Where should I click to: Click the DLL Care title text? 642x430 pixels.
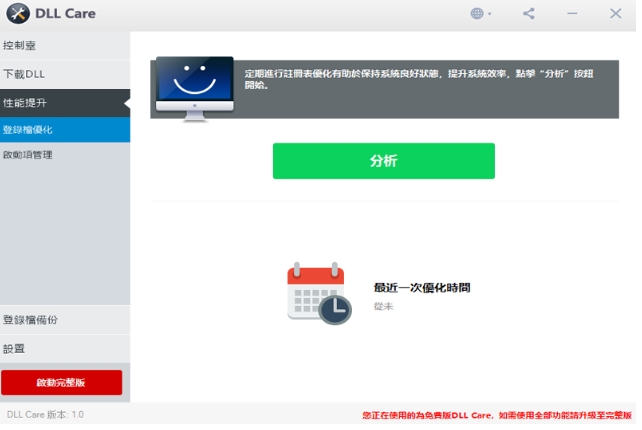click(66, 14)
